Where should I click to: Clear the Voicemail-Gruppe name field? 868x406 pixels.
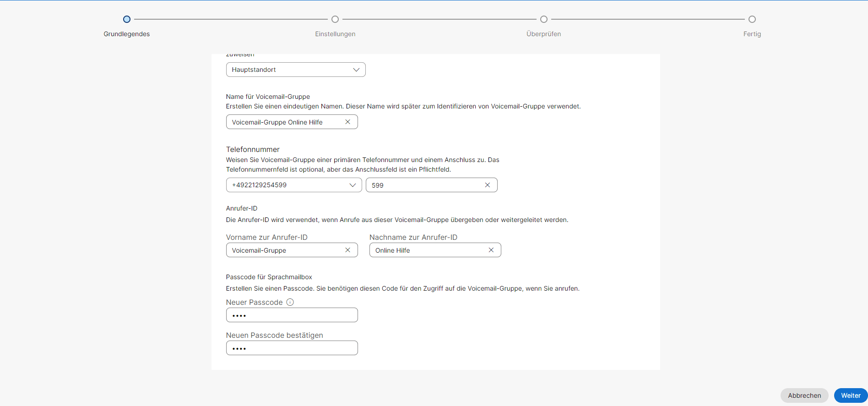pyautogui.click(x=347, y=122)
